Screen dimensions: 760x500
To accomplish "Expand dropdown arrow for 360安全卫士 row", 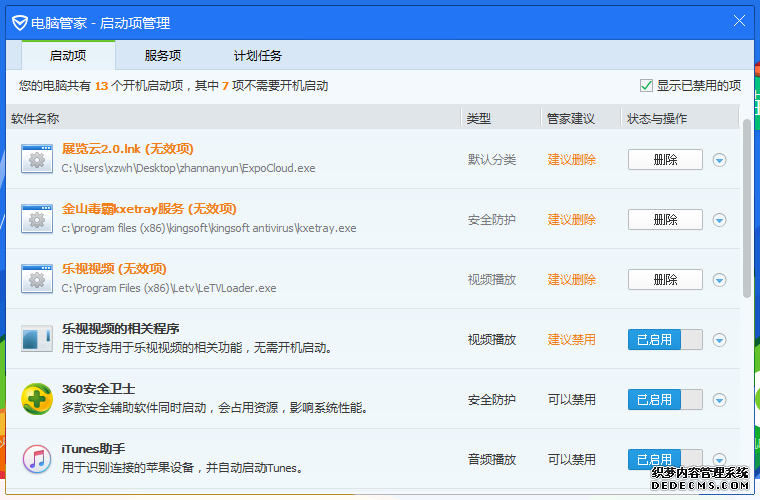I will (719, 400).
